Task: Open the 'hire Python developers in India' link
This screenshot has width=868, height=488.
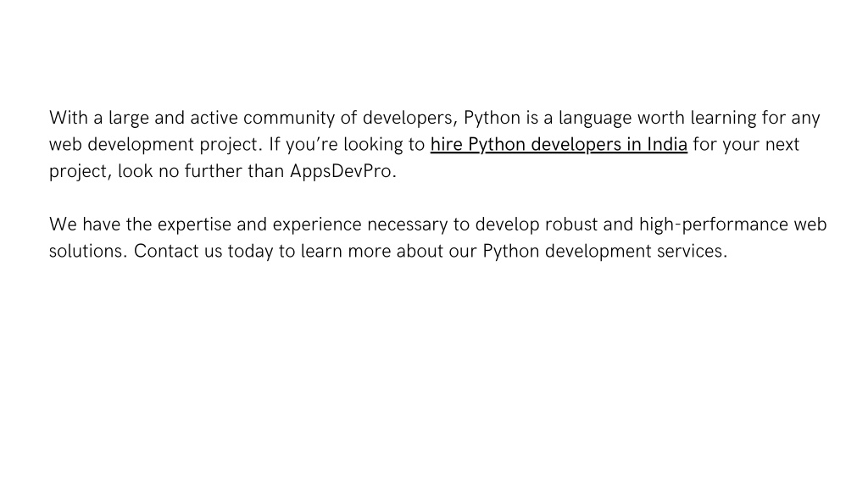Action: 559,144
